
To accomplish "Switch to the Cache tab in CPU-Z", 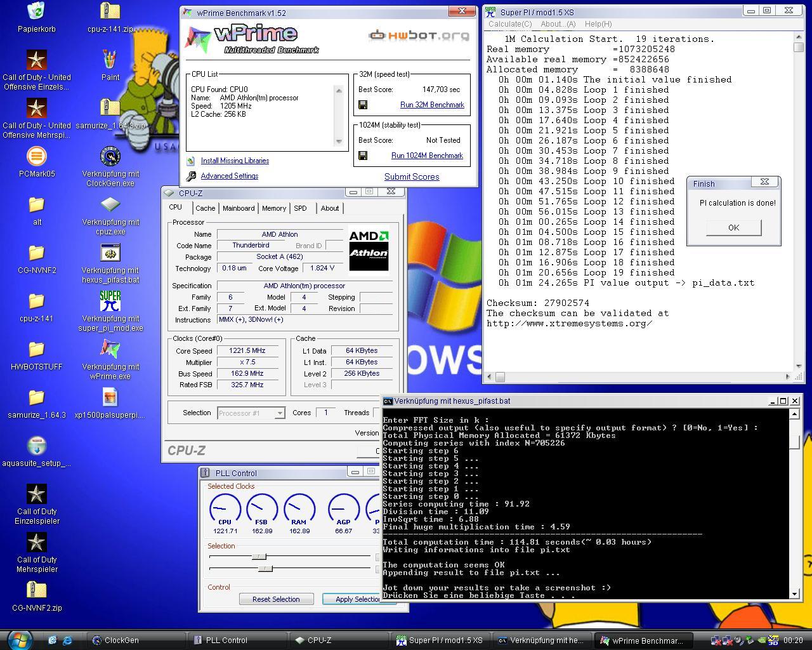I will pyautogui.click(x=205, y=208).
